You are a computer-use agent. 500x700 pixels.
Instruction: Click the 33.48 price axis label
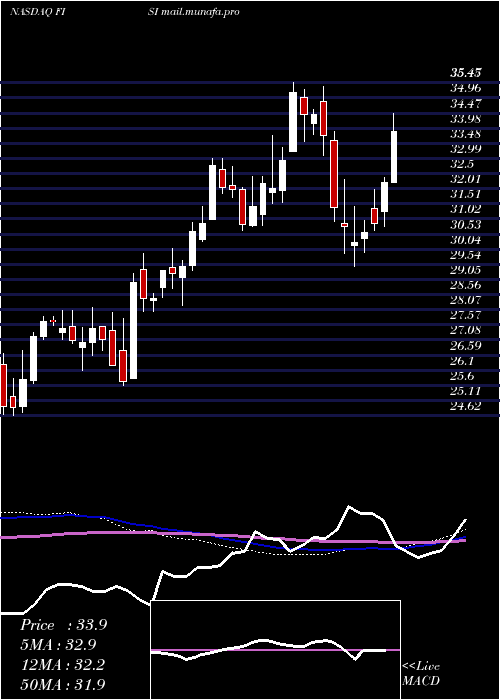(467, 134)
